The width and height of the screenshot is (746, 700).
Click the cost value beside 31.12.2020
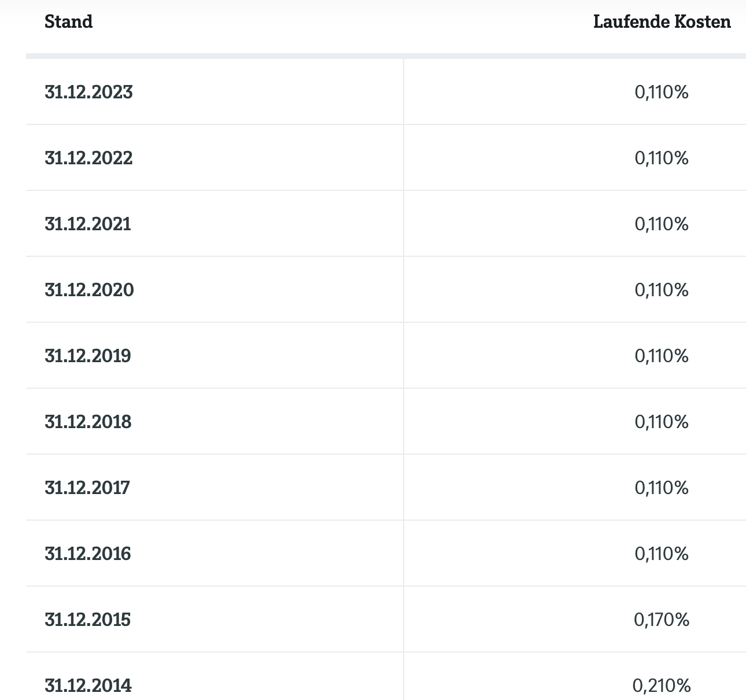click(x=662, y=290)
